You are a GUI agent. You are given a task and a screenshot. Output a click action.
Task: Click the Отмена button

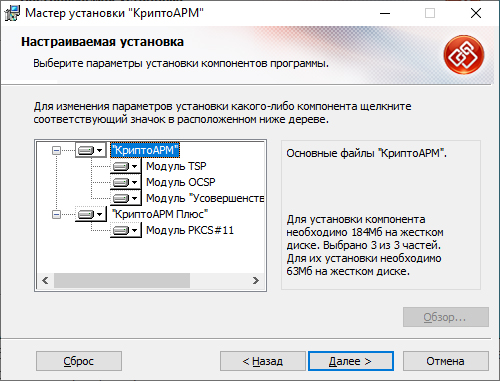(x=446, y=361)
